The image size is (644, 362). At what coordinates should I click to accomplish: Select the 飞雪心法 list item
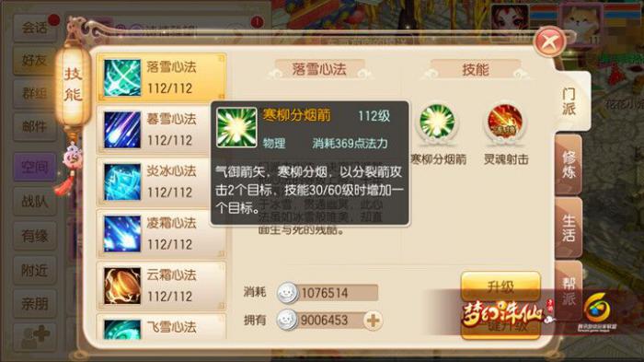pyautogui.click(x=161, y=327)
